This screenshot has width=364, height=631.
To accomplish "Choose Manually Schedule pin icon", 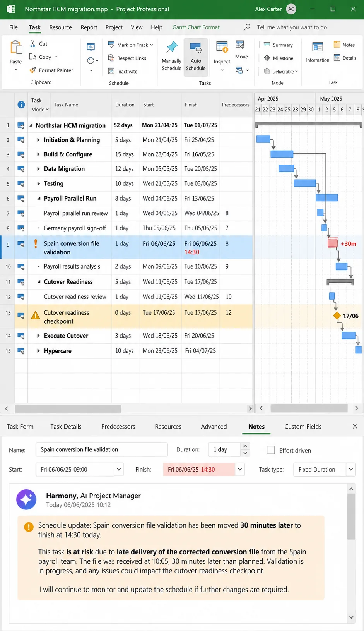I will (x=171, y=48).
